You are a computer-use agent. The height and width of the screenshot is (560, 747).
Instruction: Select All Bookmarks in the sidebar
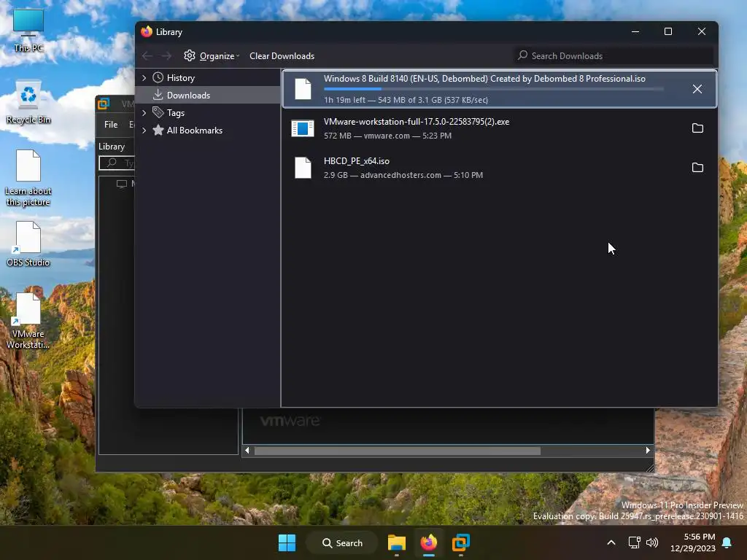point(194,131)
